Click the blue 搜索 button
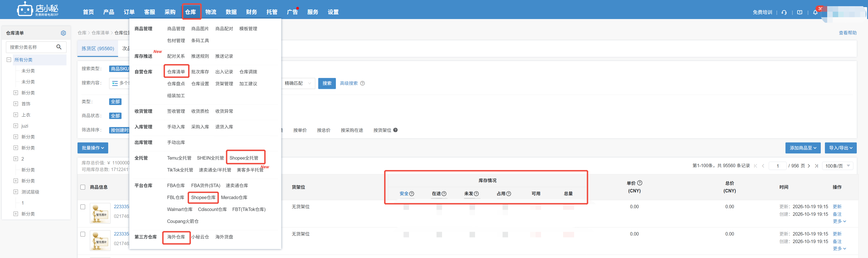868x258 pixels. 327,83
